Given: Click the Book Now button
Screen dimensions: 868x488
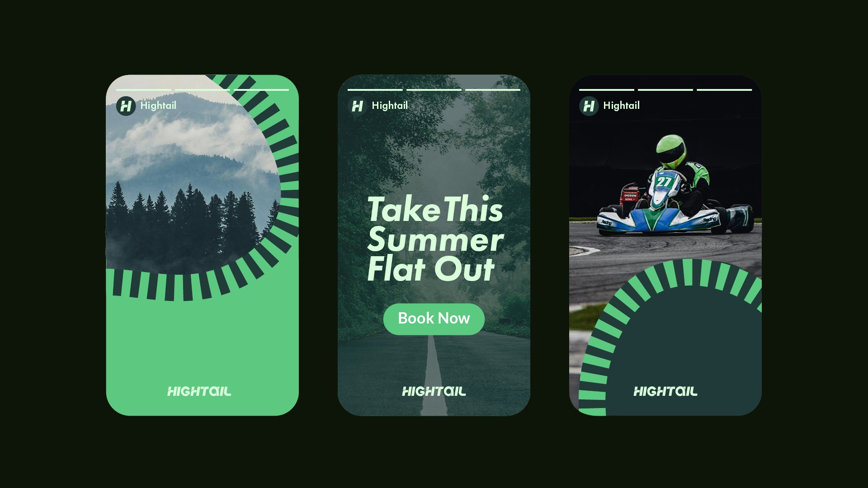Looking at the screenshot, I should [x=434, y=318].
